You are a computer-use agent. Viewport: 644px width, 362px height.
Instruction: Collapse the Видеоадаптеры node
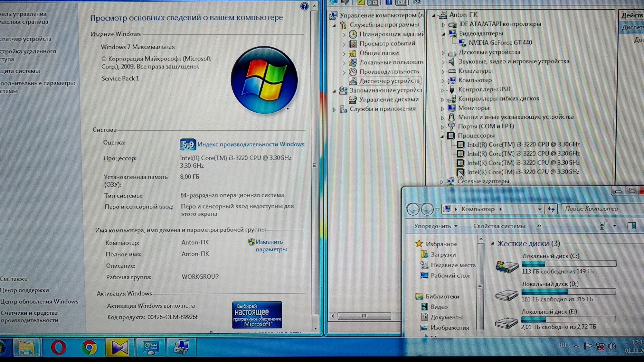[x=443, y=34]
